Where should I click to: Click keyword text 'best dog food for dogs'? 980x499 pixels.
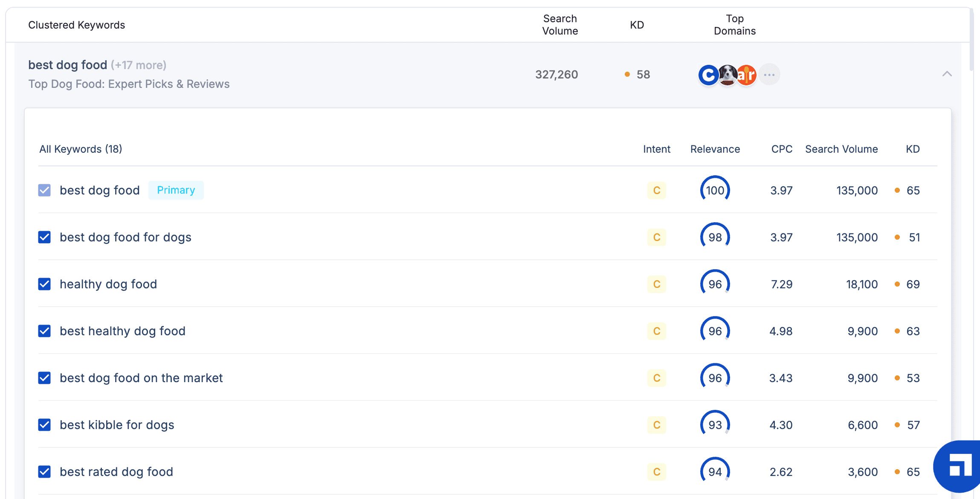click(x=126, y=238)
